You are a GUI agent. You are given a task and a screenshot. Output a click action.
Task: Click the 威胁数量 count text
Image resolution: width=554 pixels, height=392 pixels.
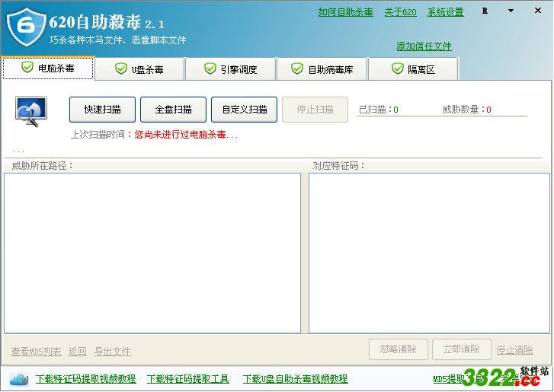pyautogui.click(x=466, y=110)
